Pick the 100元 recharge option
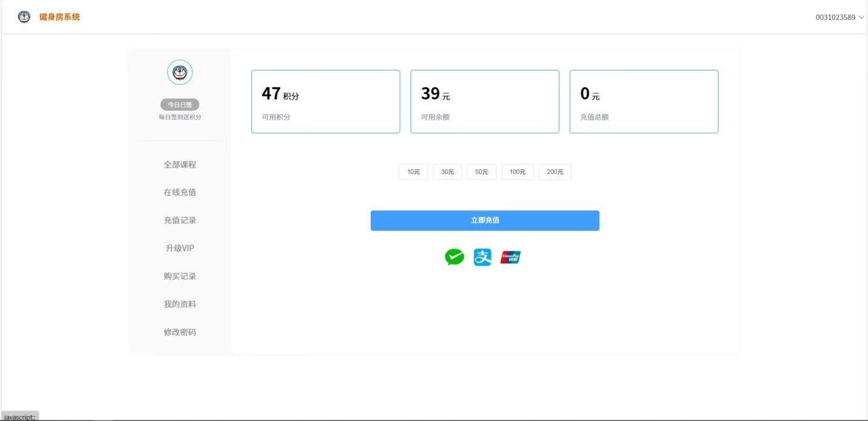Viewport: 868px width, 421px height. (x=517, y=172)
